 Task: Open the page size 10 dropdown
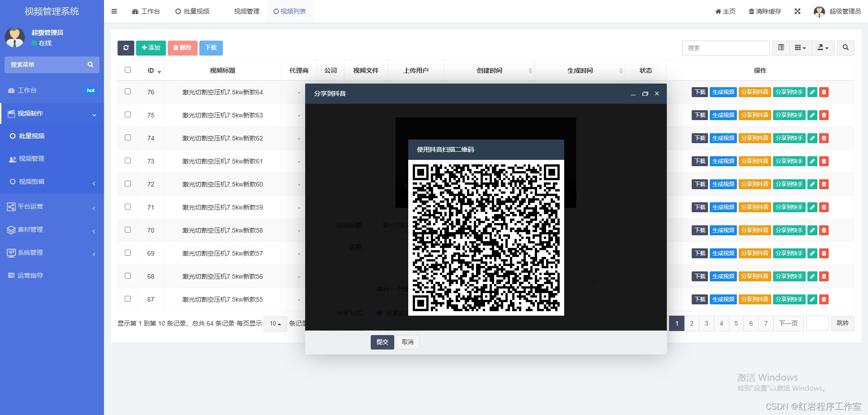275,324
